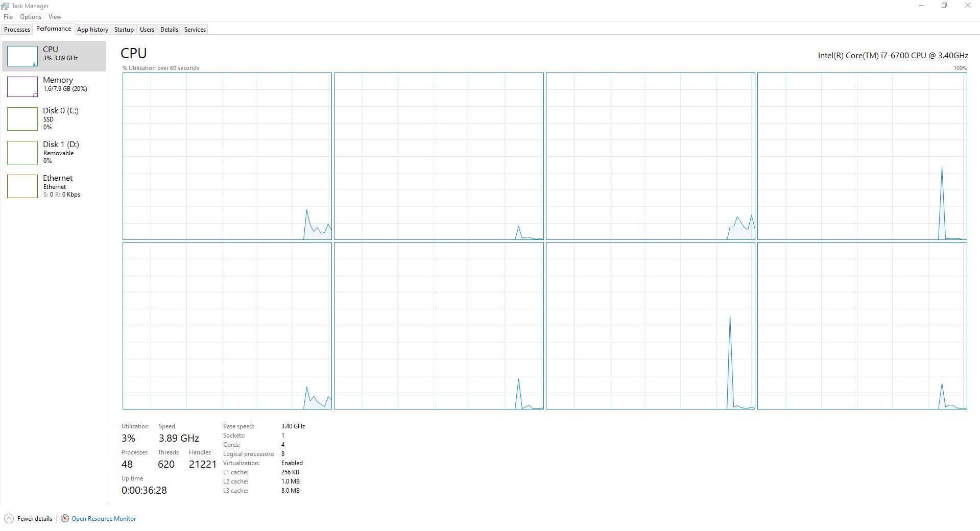Show Disk 0 (C:) SSD performance

point(54,119)
